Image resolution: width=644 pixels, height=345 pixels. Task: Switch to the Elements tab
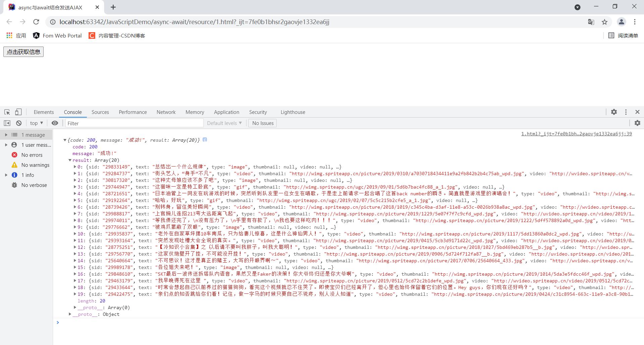44,112
